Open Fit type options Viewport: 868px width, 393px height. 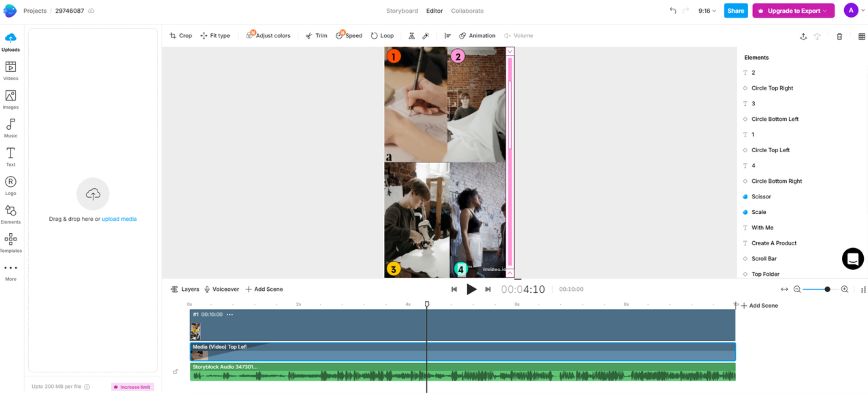[215, 36]
